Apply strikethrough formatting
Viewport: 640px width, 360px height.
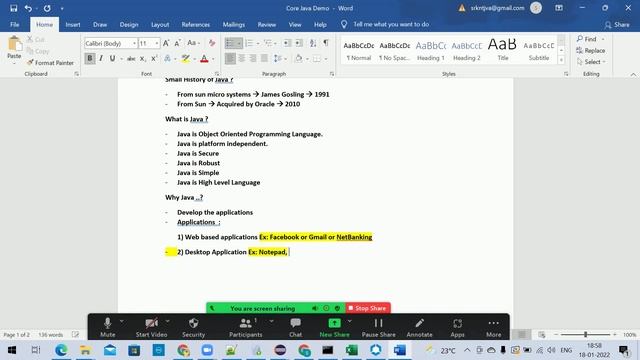131,59
